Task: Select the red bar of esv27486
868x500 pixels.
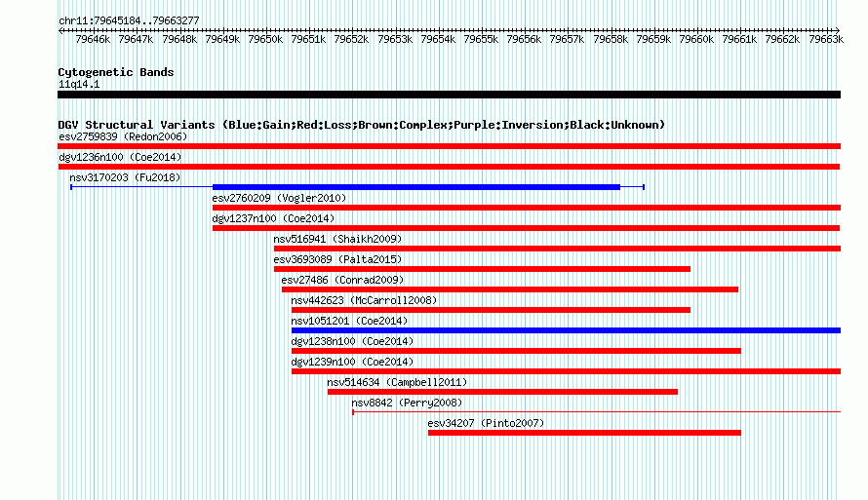Action: click(x=510, y=289)
